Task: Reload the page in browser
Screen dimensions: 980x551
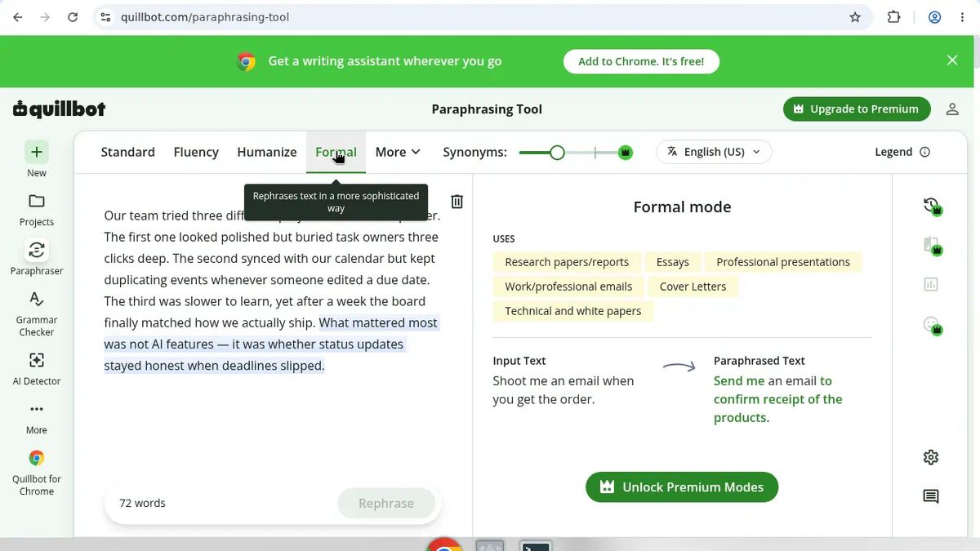Action: click(x=73, y=17)
